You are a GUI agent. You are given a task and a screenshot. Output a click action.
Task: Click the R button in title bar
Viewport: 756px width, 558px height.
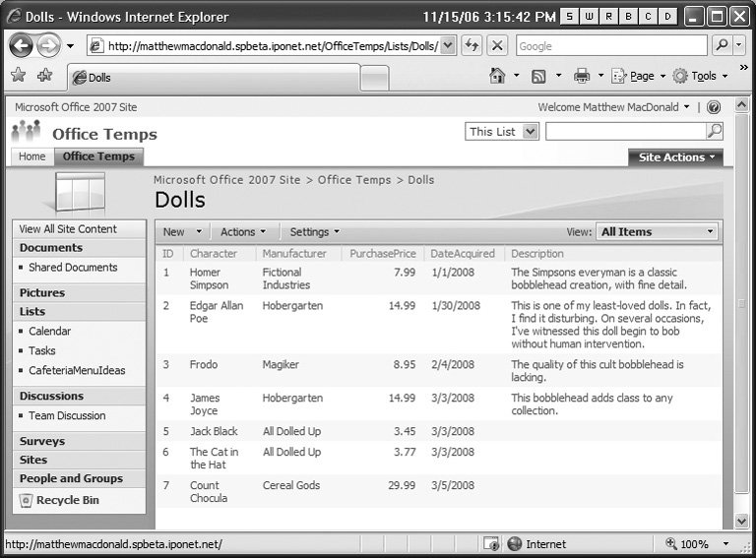click(609, 17)
